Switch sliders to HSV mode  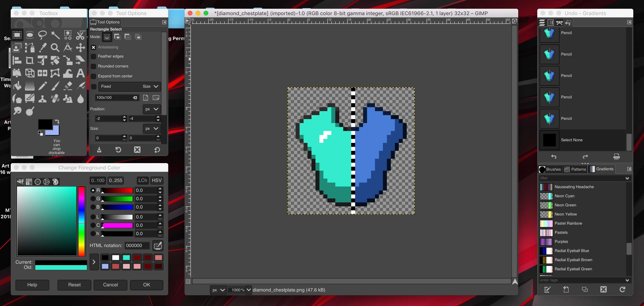point(157,181)
